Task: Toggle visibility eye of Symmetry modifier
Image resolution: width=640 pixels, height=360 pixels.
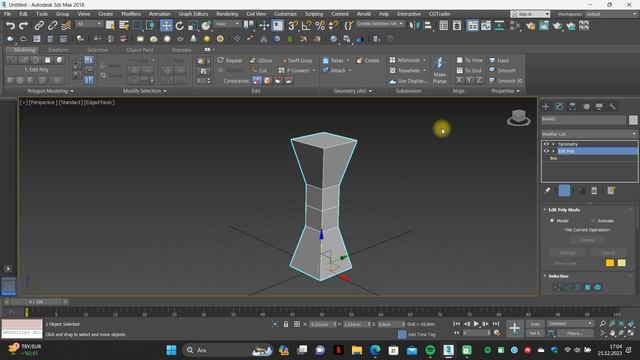Action: [546, 144]
